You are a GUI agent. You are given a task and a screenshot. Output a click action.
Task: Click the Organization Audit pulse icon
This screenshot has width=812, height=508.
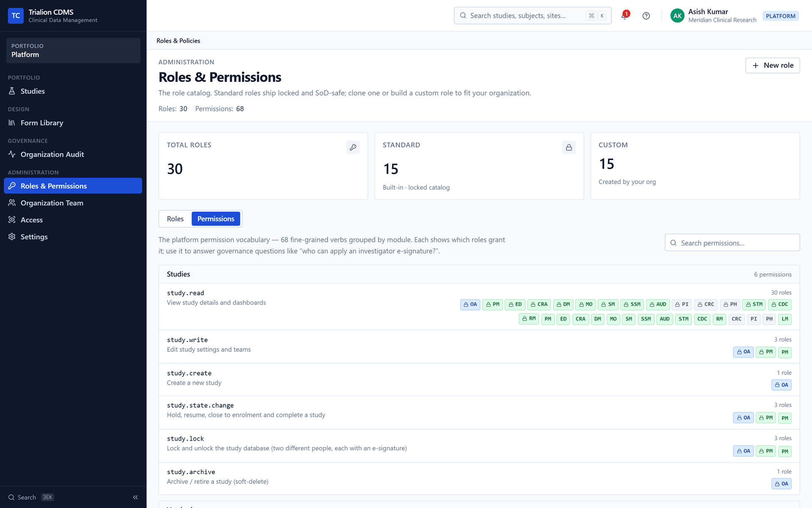[x=12, y=155]
